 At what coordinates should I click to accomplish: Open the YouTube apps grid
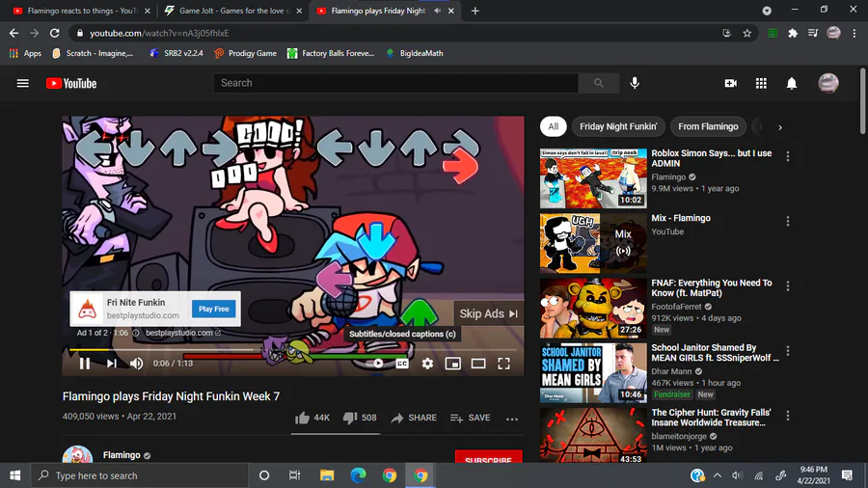pos(761,83)
